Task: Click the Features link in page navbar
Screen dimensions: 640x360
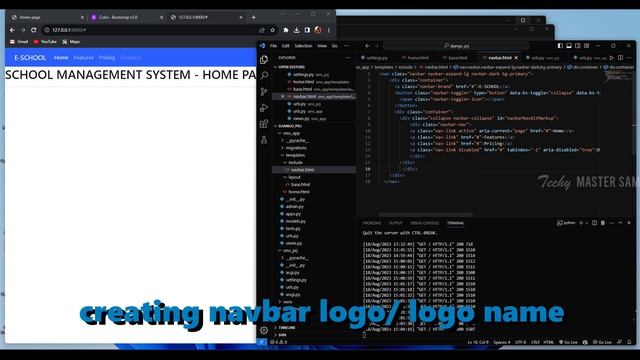Action: [84, 58]
